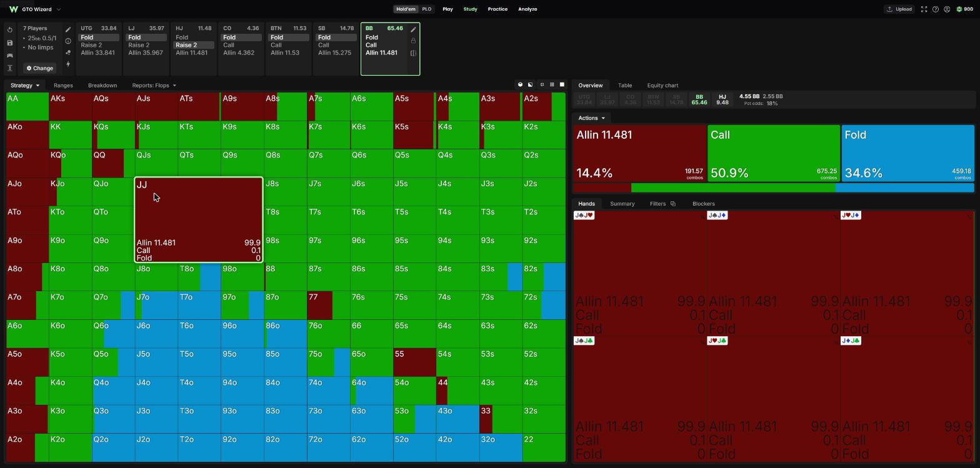980x468 pixels.
Task: Switch to the Equity chart tab
Action: point(662,85)
